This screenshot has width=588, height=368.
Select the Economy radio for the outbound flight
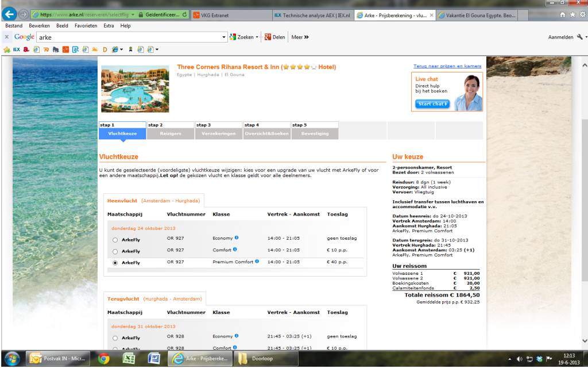115,239
